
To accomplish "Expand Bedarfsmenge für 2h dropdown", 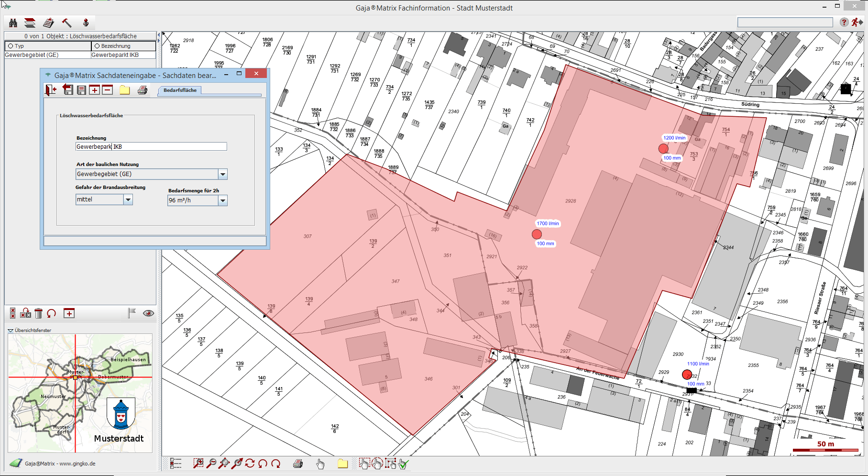I will click(222, 200).
